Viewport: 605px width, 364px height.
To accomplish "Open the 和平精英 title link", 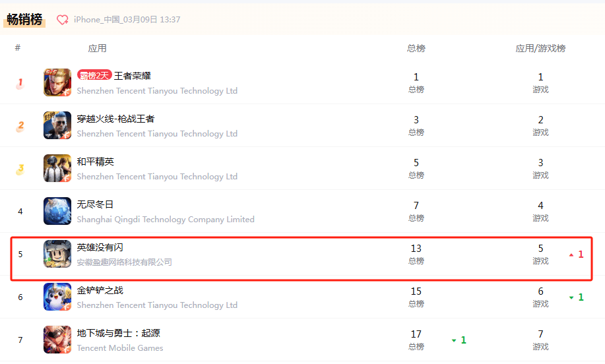I will pyautogui.click(x=95, y=162).
